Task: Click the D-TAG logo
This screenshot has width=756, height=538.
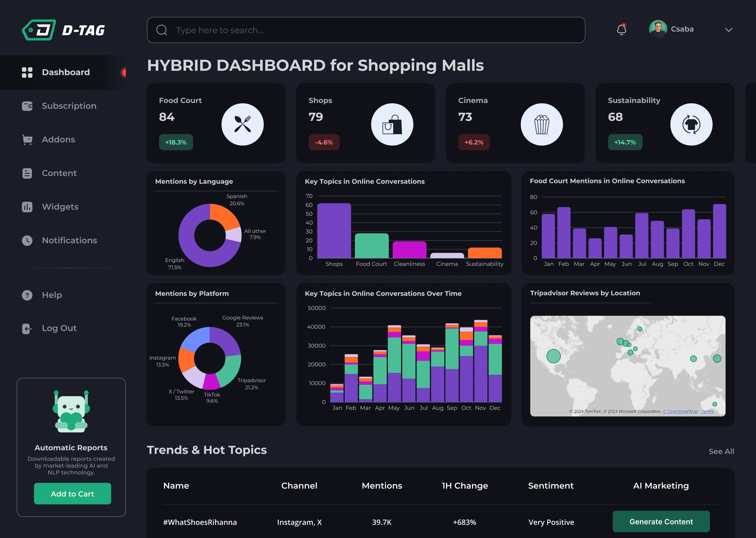Action: 64,30
